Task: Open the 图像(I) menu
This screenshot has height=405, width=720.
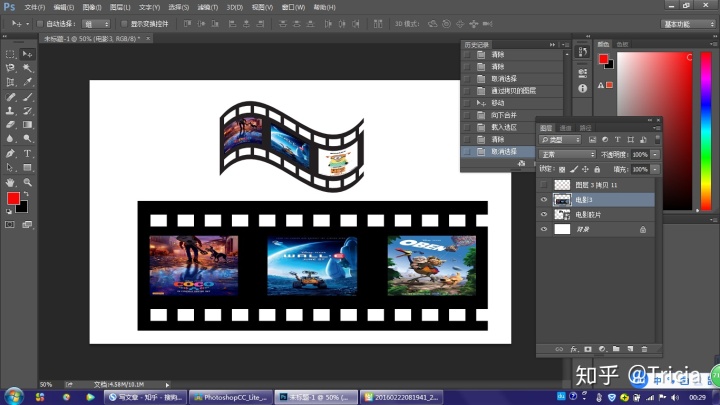Action: tap(92, 7)
